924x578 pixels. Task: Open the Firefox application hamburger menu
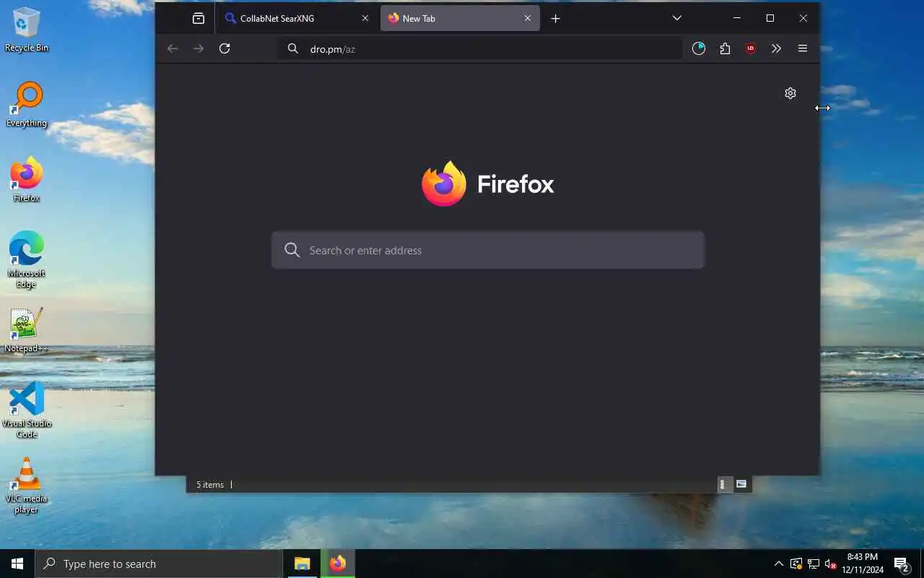[802, 48]
